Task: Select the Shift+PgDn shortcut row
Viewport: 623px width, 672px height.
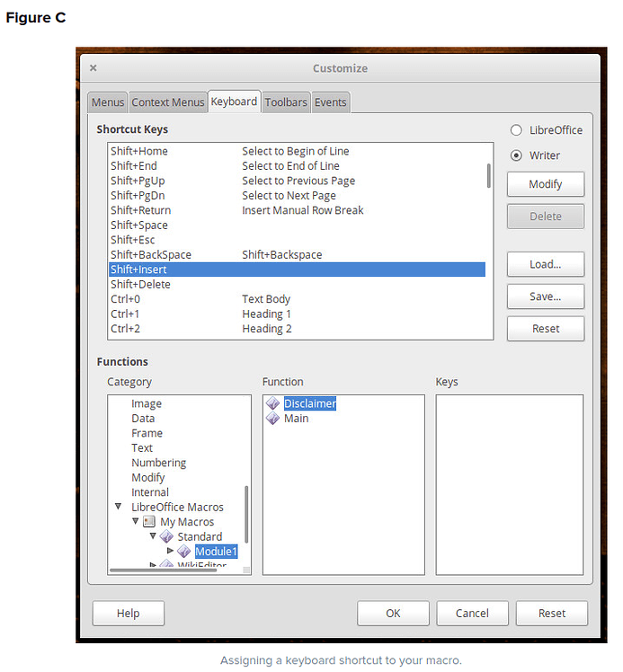Action: pos(297,196)
